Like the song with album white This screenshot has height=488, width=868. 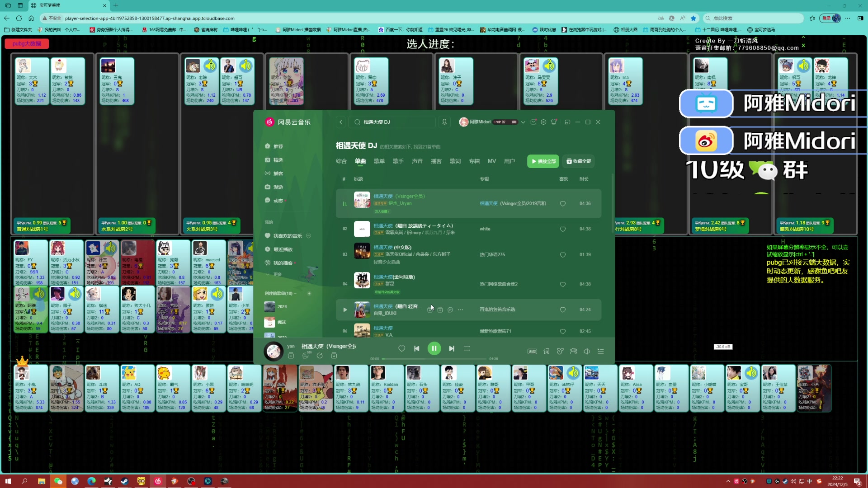563,229
